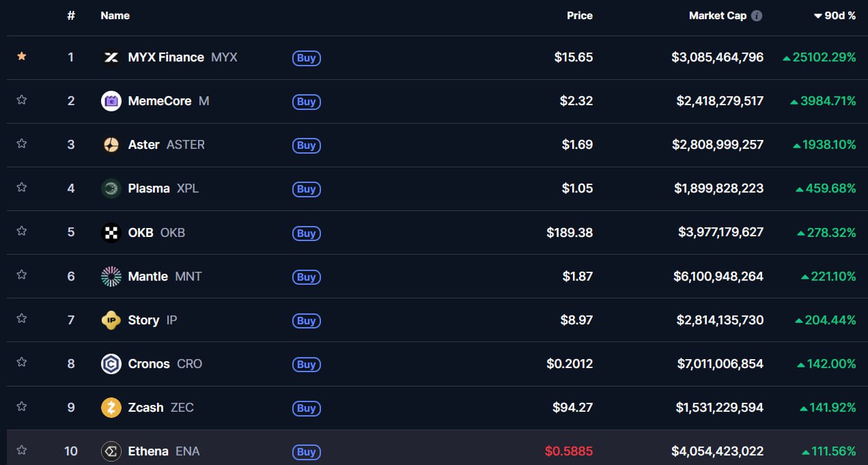This screenshot has width=868, height=465.
Task: Sort table by Market Cap header
Action: [717, 16]
